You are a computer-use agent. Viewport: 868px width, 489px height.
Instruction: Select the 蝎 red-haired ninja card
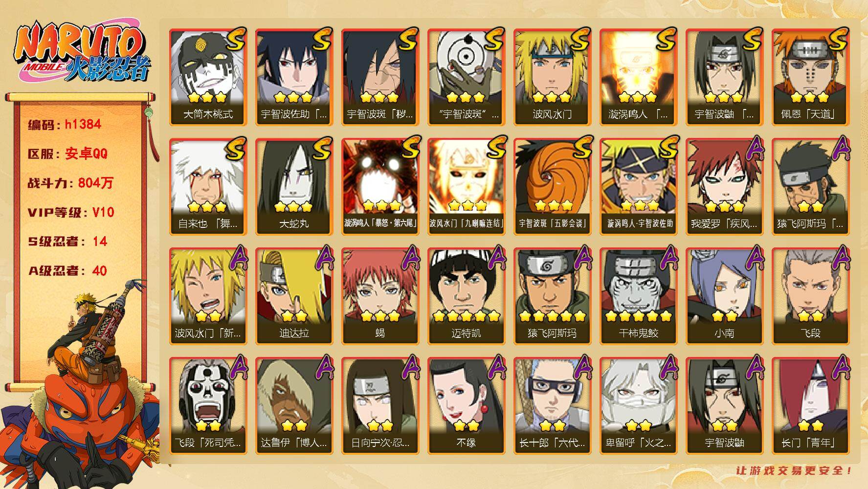click(380, 296)
